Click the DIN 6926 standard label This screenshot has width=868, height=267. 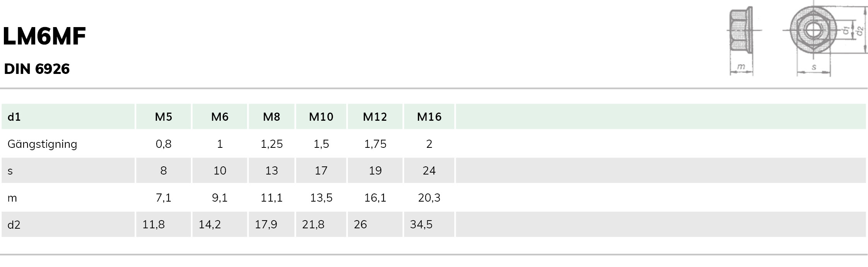(37, 69)
